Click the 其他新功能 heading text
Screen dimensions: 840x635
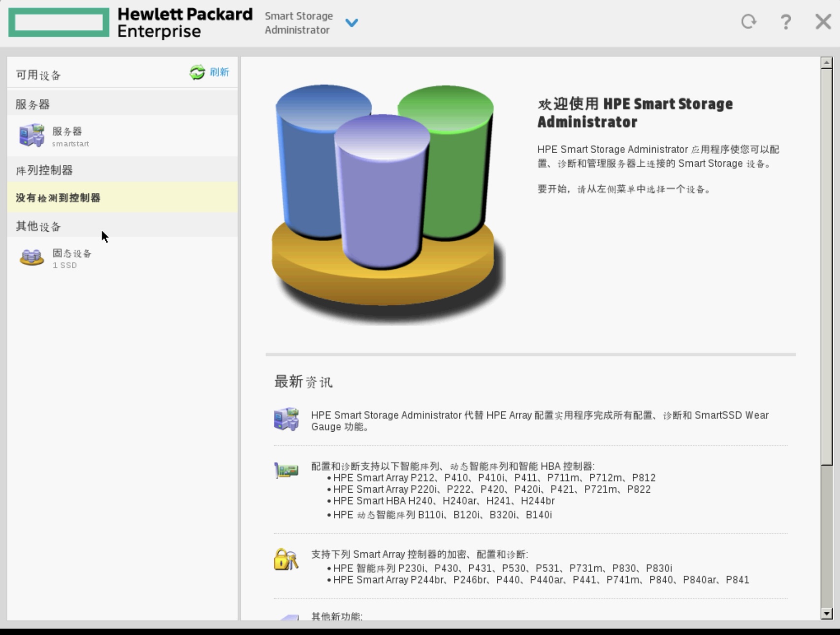click(337, 616)
